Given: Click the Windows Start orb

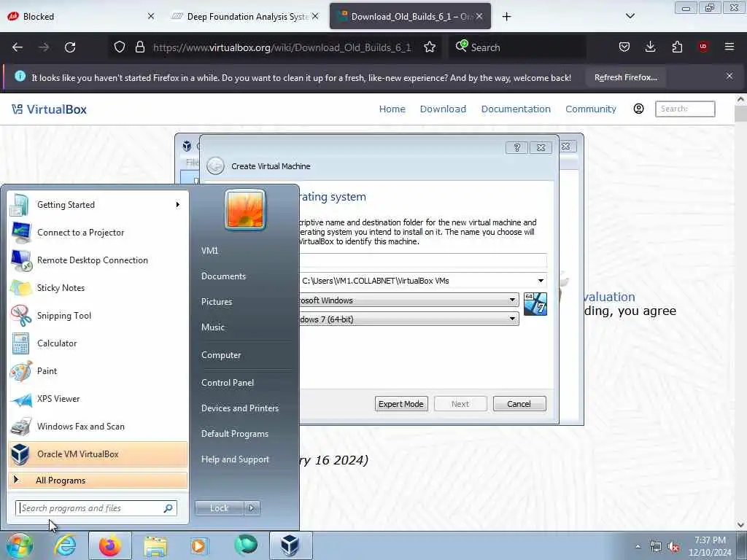Looking at the screenshot, I should [19, 545].
